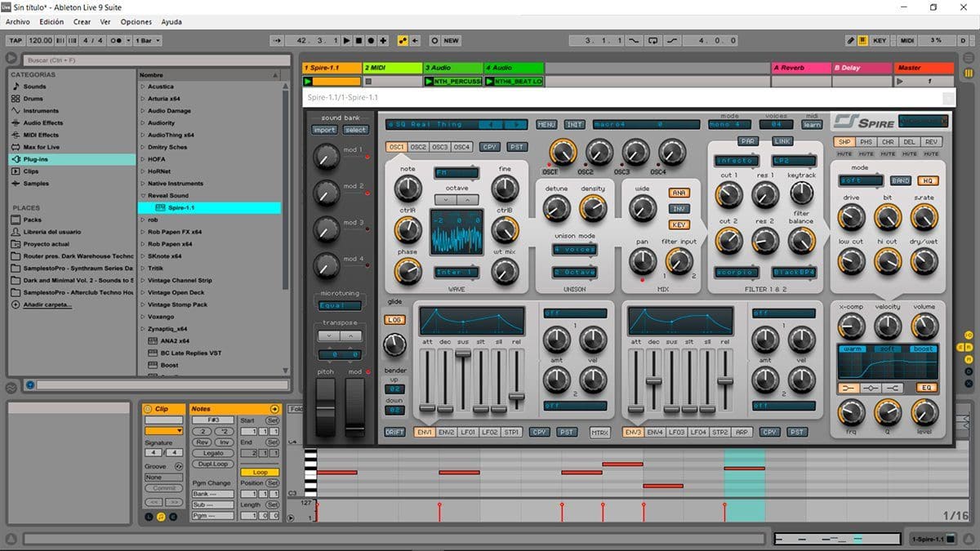Toggle the clip Loop switch
980x551 pixels.
coord(260,472)
